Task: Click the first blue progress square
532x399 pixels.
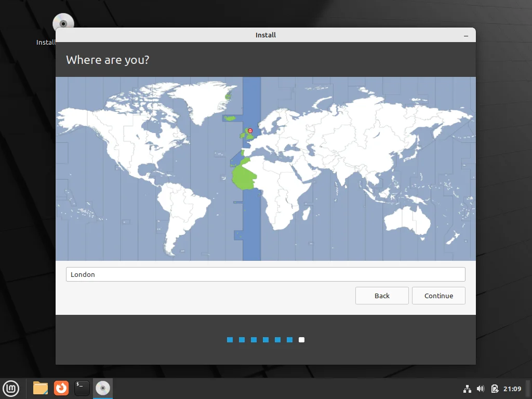Action: click(230, 340)
